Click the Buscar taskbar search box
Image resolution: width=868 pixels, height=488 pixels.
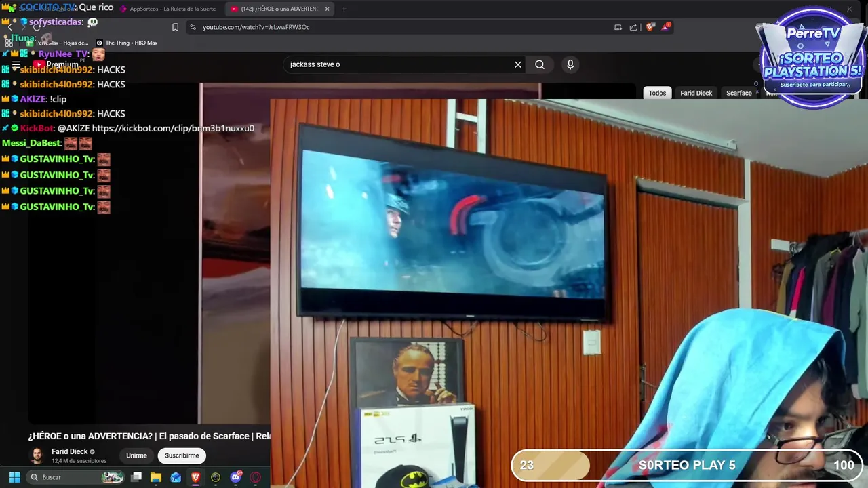(76, 477)
